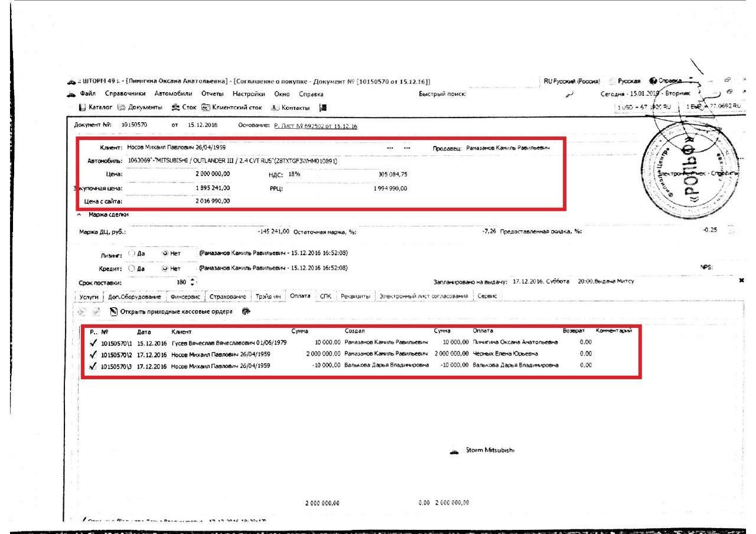Select Лизинг Да radio button
The width and height of the screenshot is (756, 534).
click(131, 253)
